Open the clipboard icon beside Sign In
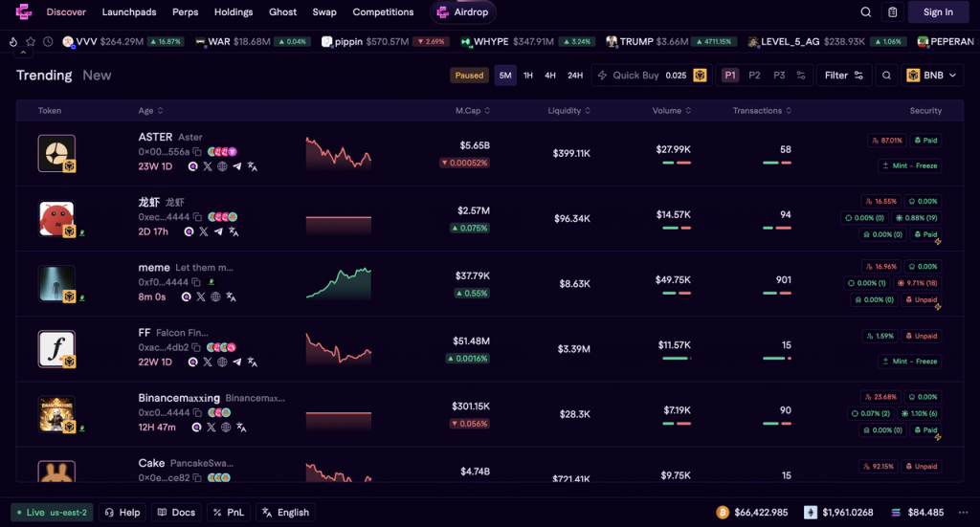 [x=893, y=12]
